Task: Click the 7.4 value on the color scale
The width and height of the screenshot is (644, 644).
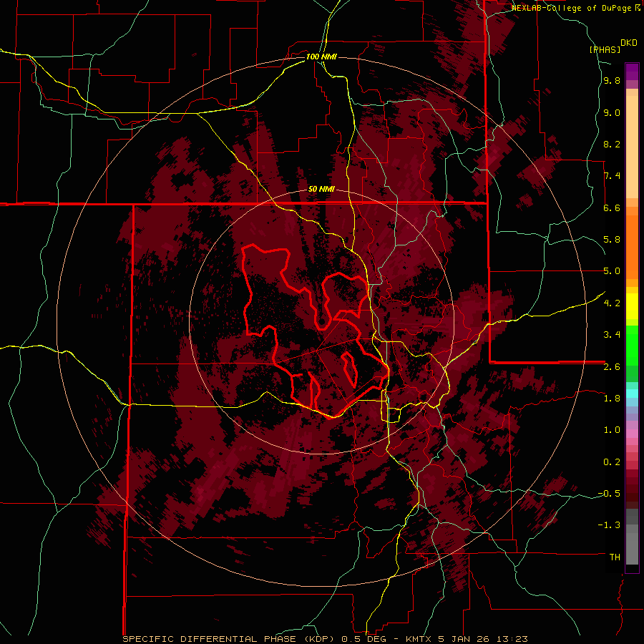Action: (x=612, y=176)
